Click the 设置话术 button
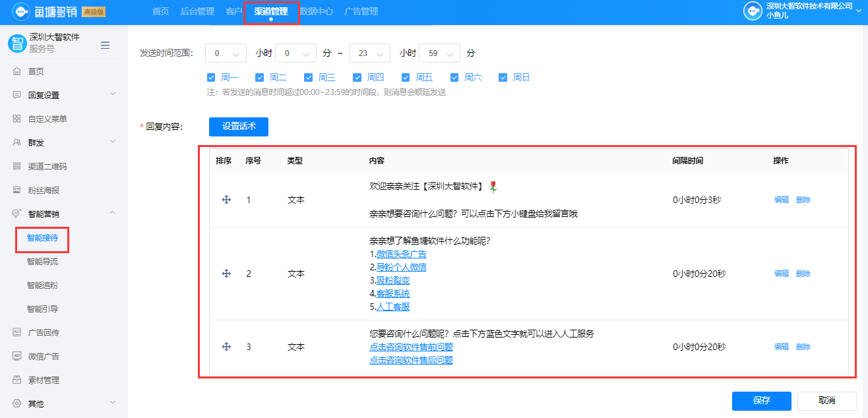Image resolution: width=868 pixels, height=418 pixels. tap(239, 127)
